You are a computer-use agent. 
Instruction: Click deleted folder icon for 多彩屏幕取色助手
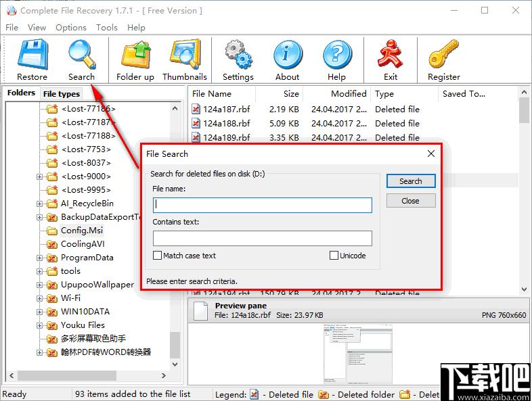(52, 339)
